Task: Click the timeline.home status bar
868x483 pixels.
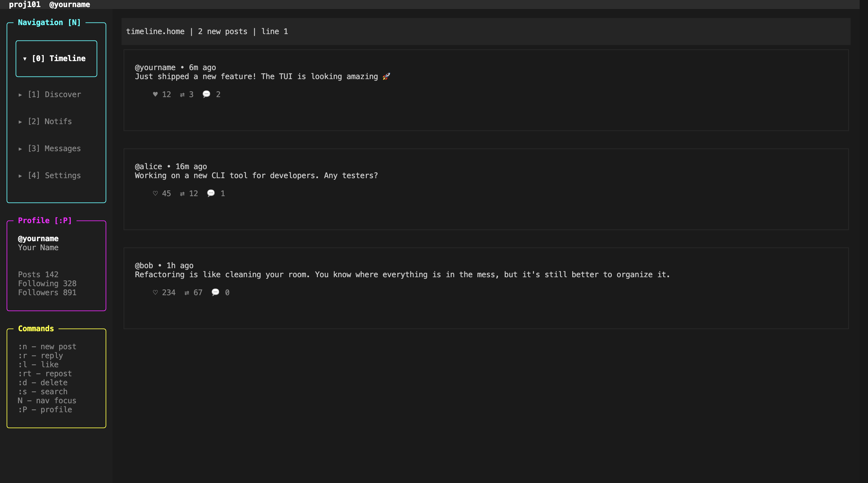Action: tap(207, 31)
